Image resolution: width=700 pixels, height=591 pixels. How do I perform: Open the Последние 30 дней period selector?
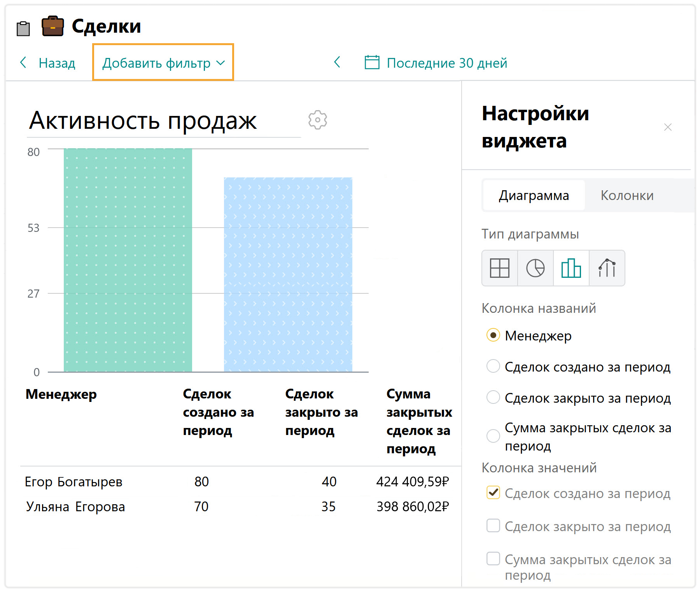pos(446,63)
